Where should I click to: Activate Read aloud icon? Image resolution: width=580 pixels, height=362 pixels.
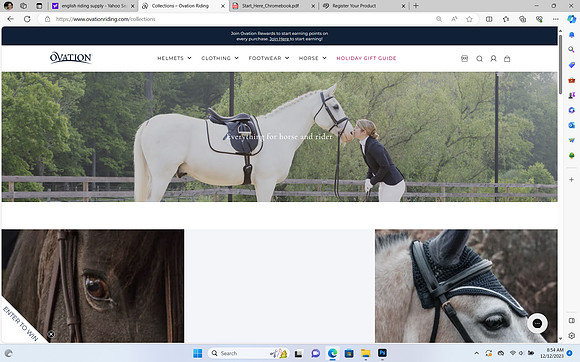click(454, 19)
